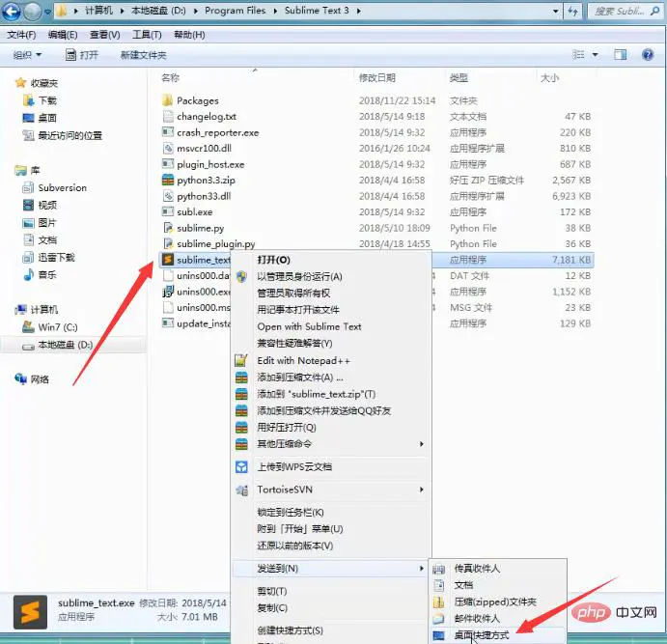This screenshot has height=644, width=667.
Task: Open the help question mark icon
Action: [648, 54]
